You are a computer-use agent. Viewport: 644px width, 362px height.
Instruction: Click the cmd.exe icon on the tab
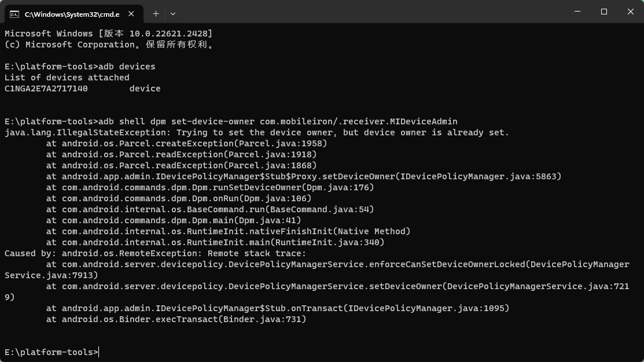coord(14,13)
